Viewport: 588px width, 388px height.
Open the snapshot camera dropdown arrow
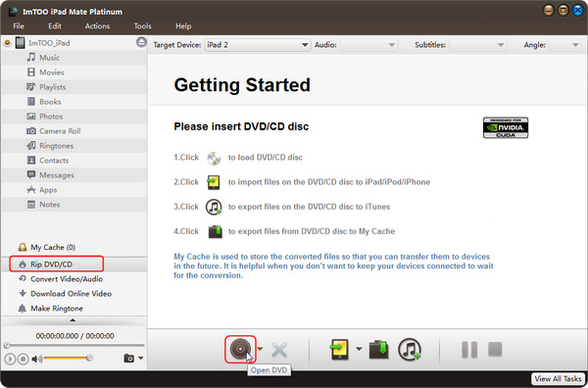(140, 358)
